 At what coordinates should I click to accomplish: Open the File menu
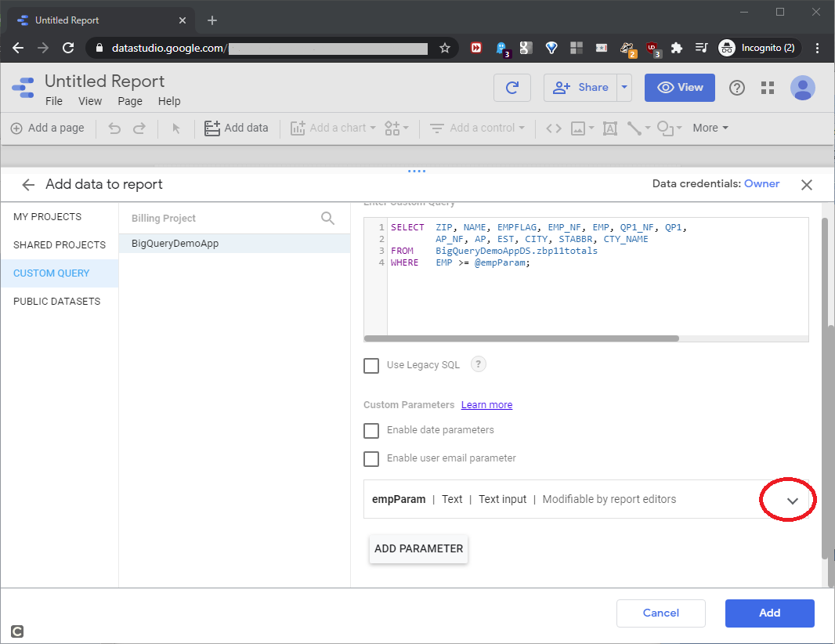pyautogui.click(x=54, y=101)
